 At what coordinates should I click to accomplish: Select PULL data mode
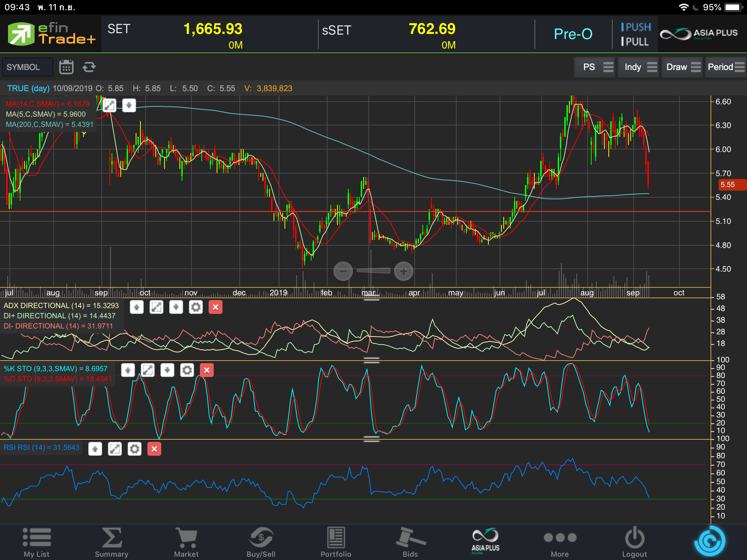pos(635,42)
